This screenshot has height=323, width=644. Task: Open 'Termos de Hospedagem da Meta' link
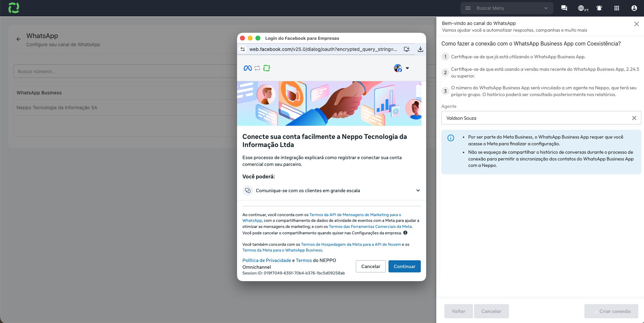pos(351,244)
